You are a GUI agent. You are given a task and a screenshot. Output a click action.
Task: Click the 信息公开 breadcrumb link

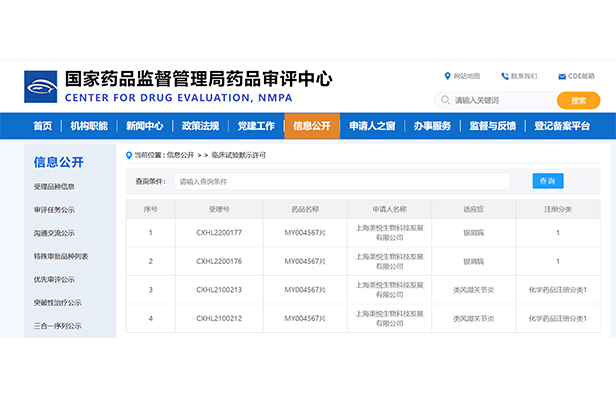(180, 155)
